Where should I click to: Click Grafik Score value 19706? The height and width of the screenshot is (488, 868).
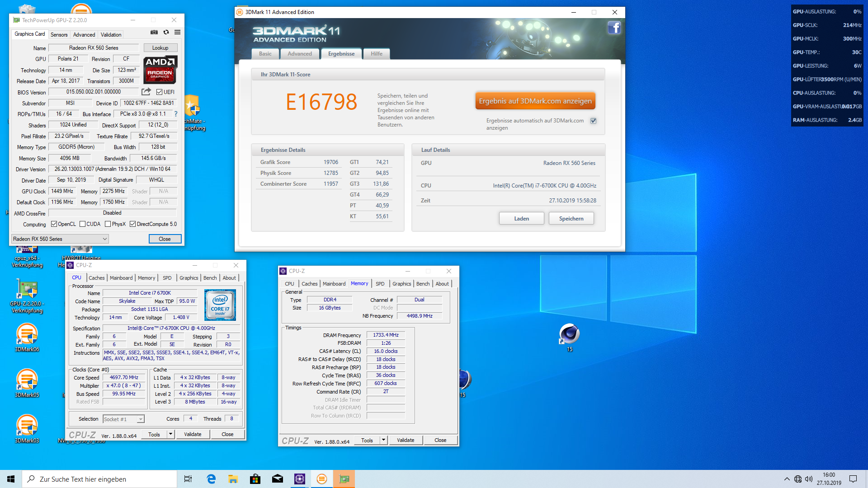point(330,162)
